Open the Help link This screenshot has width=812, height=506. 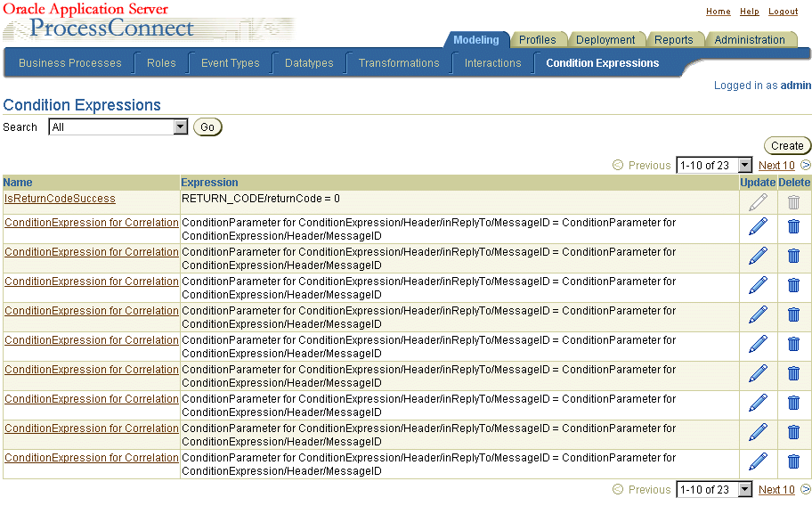(x=749, y=12)
